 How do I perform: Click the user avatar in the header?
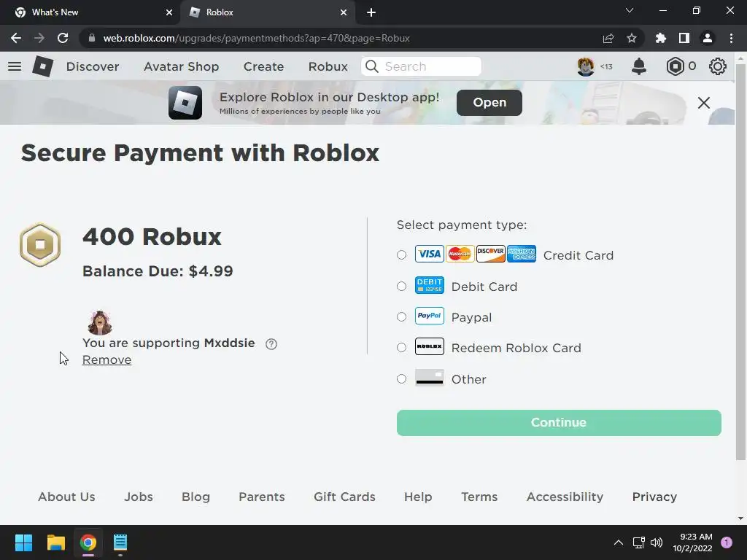click(586, 66)
